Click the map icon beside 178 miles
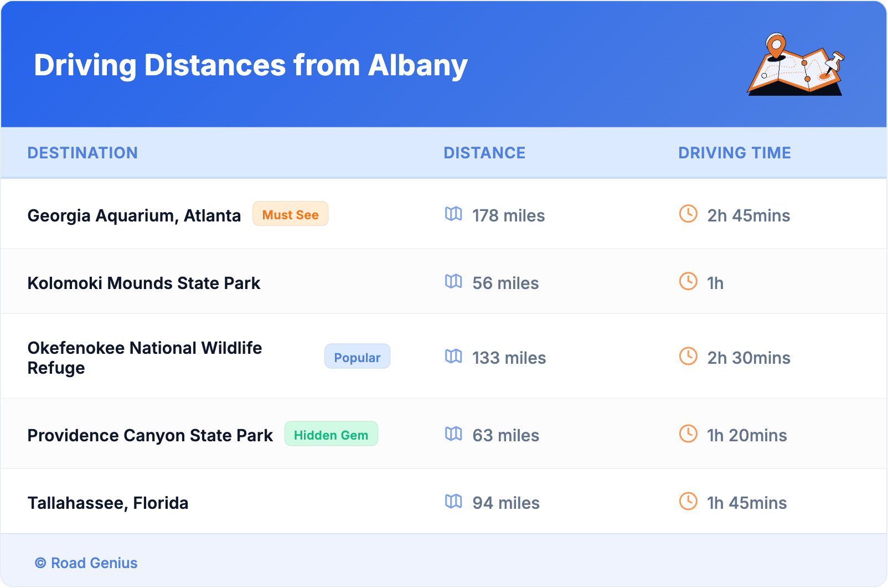 453,214
